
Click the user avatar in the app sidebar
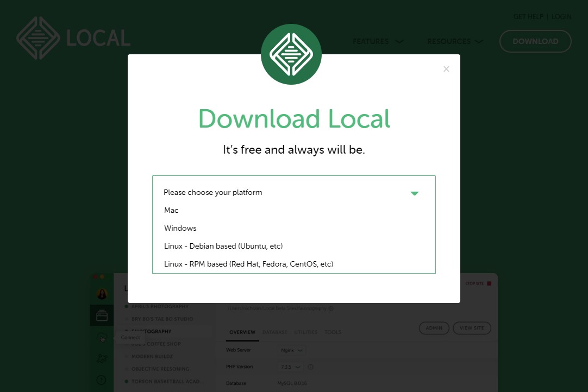[102, 294]
